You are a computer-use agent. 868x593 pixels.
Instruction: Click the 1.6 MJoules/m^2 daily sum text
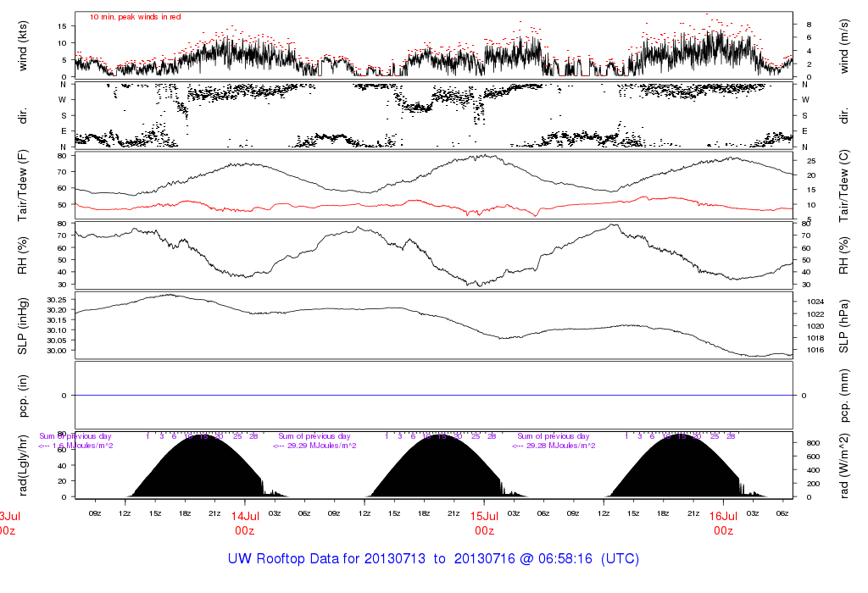pyautogui.click(x=83, y=446)
